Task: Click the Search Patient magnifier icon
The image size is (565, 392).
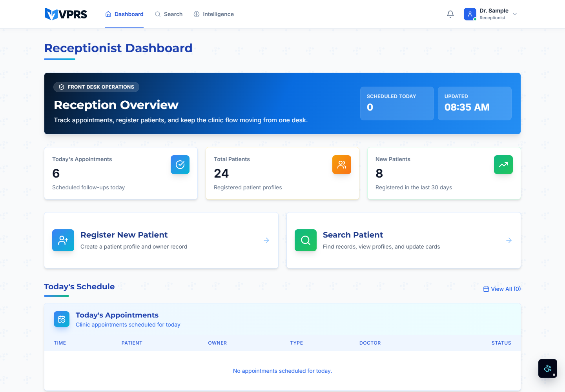Action: click(306, 240)
